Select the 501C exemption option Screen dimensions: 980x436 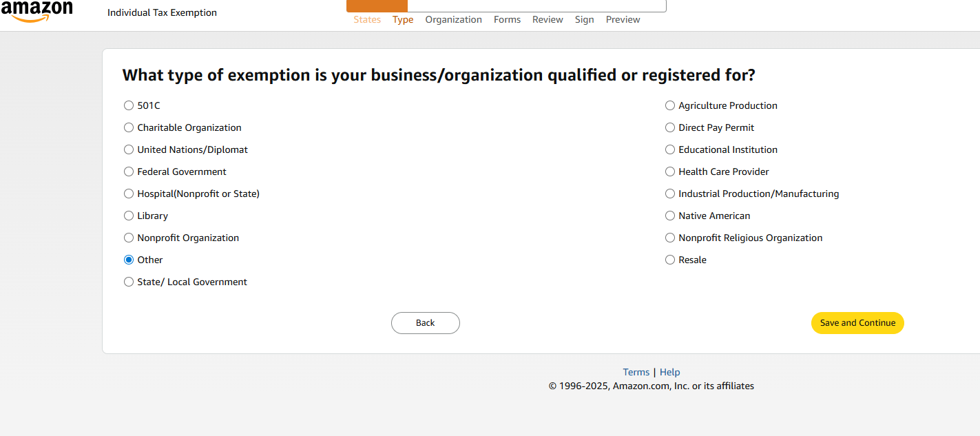tap(129, 105)
